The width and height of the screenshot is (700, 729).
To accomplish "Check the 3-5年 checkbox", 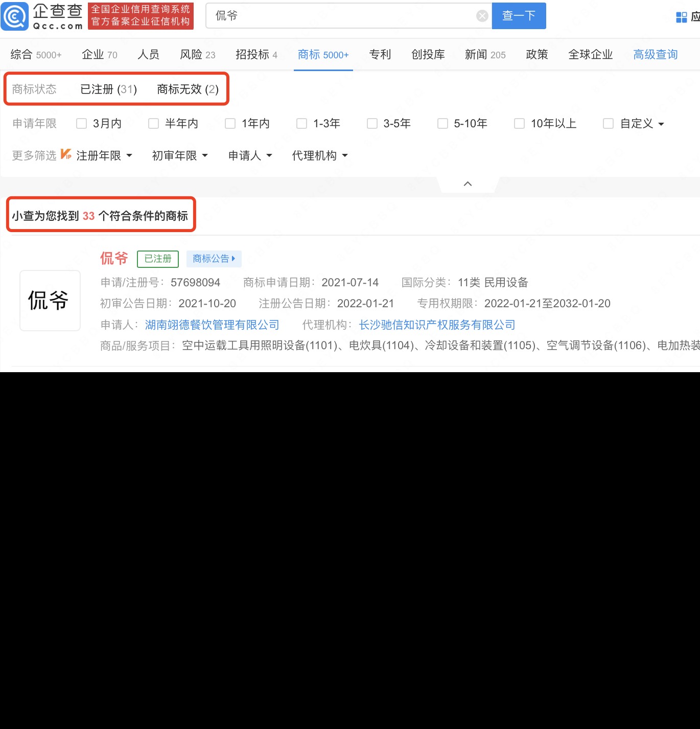I will (x=372, y=124).
